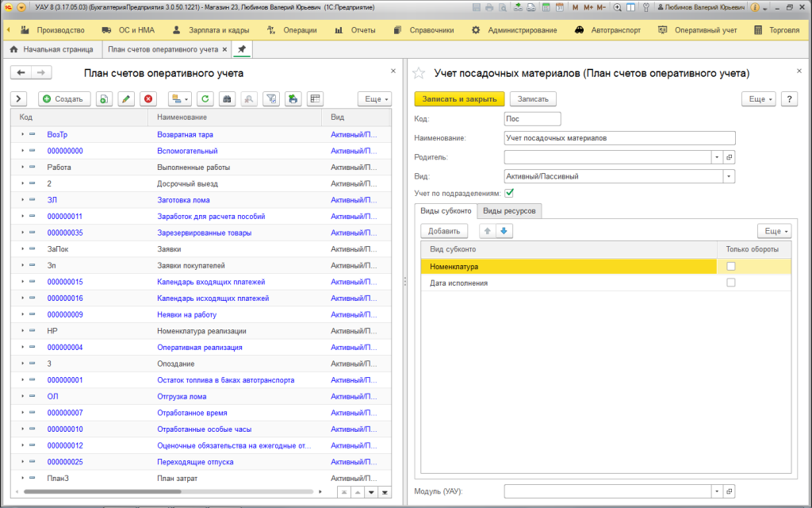
Task: Expand the side panel chevron button
Action: pyautogui.click(x=18, y=99)
